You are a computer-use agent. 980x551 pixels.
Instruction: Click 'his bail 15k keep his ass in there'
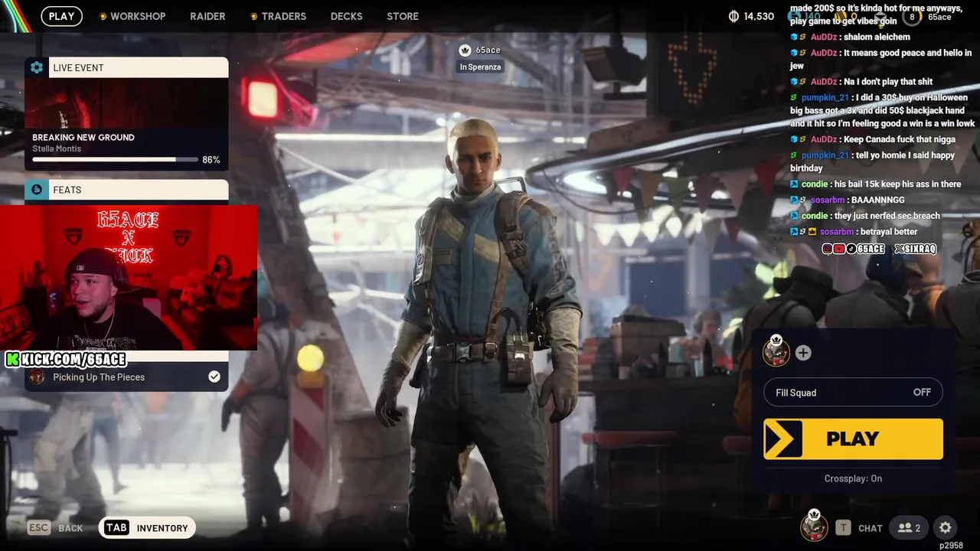(x=897, y=184)
